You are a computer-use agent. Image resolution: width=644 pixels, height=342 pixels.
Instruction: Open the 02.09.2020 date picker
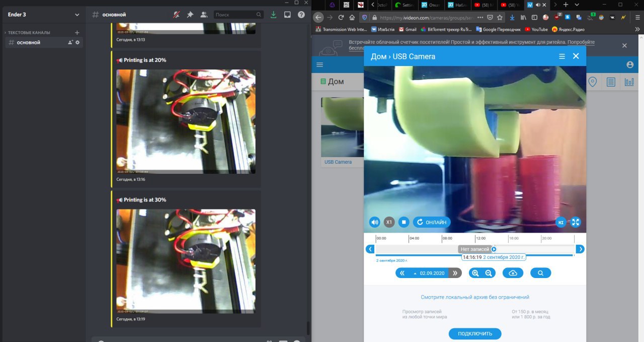click(x=429, y=273)
